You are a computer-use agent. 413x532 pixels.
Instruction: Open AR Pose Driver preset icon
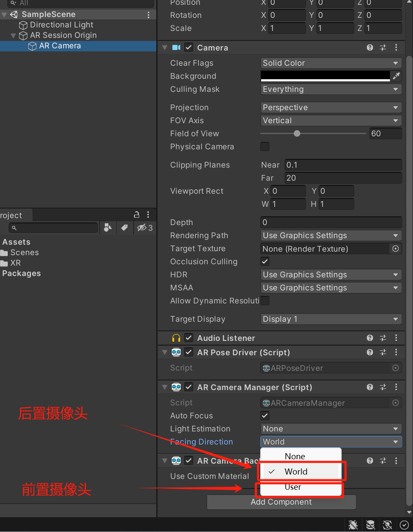(383, 352)
